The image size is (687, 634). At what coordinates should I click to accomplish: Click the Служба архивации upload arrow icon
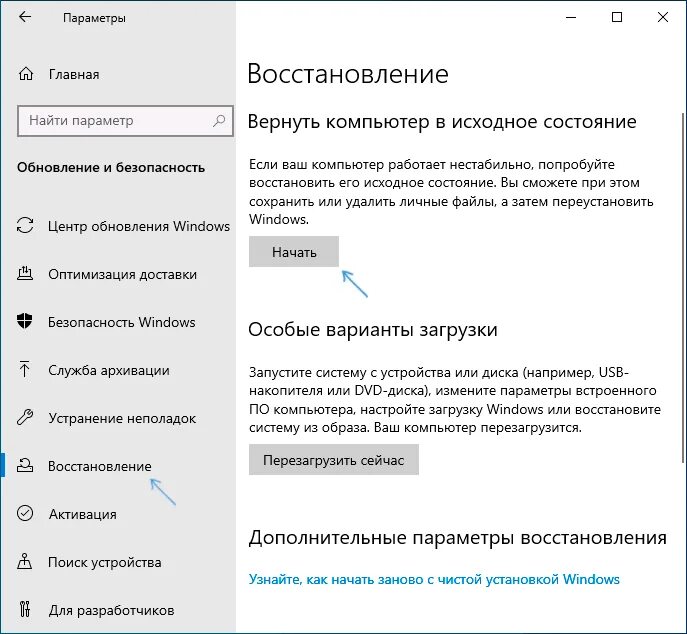(25, 369)
